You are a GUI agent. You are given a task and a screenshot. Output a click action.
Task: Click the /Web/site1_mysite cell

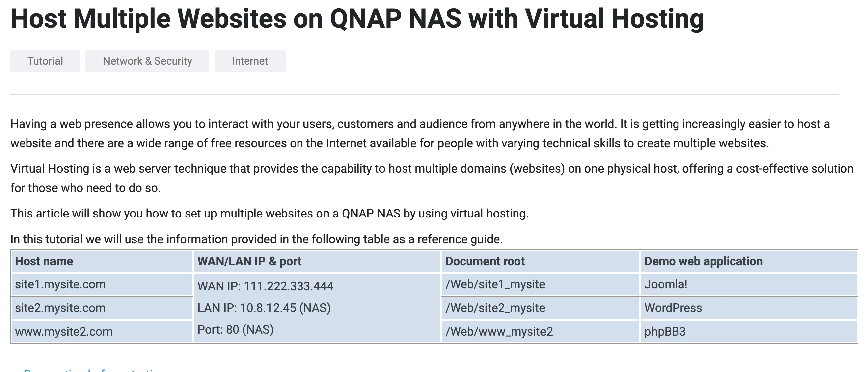[495, 284]
